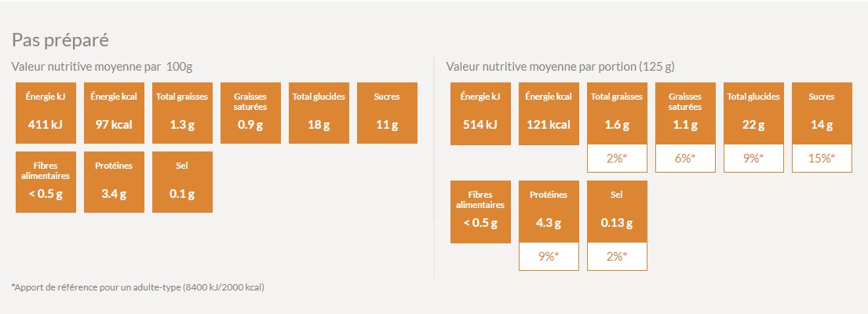Click the 0.13 g sel tile
This screenshot has width=868, height=314.
click(x=616, y=212)
